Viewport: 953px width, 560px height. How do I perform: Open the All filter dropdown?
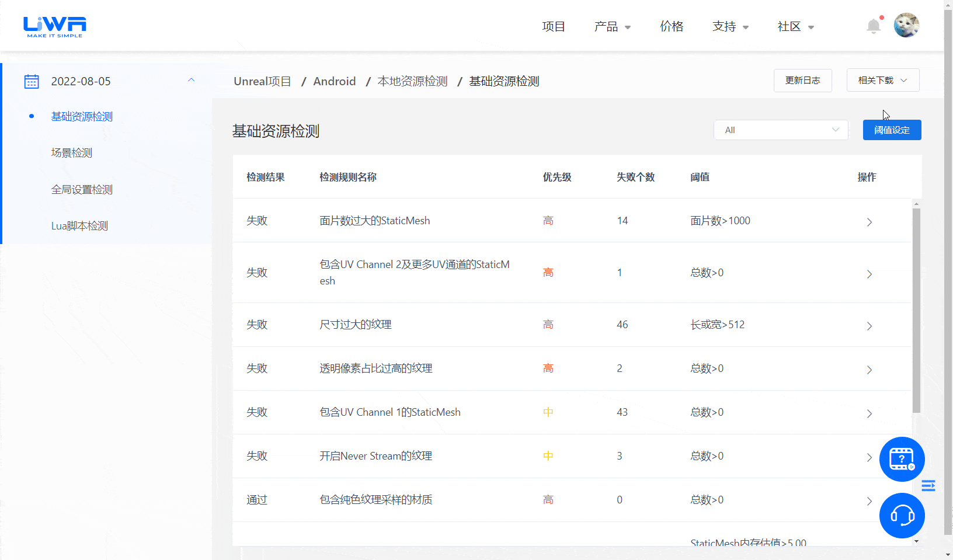(781, 130)
